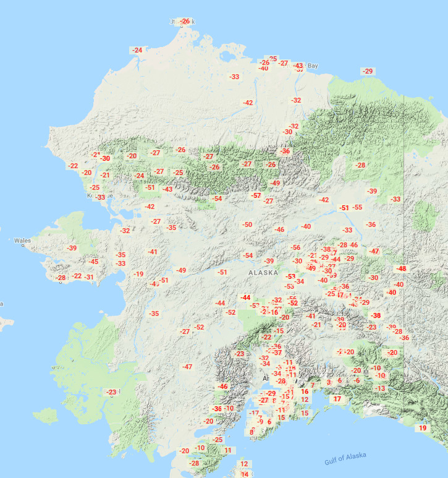Select the -19 temperature marker

138,274
